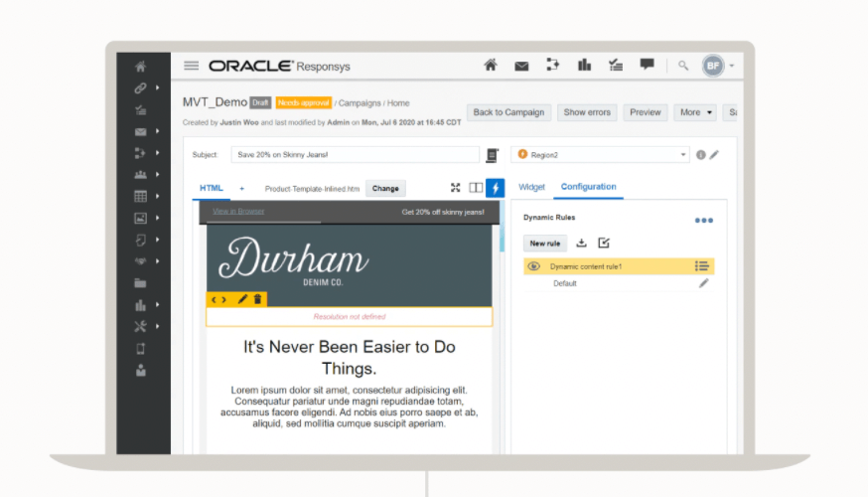Edit the Default rule with pencil icon
The image size is (868, 497).
[703, 283]
